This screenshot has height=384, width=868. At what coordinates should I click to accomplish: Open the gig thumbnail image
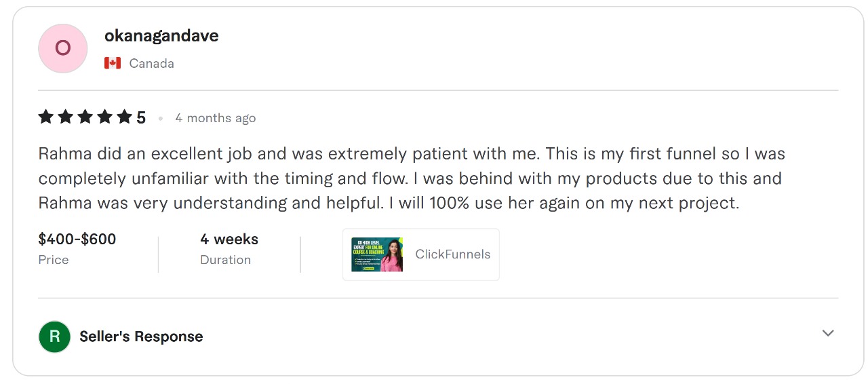pyautogui.click(x=377, y=254)
